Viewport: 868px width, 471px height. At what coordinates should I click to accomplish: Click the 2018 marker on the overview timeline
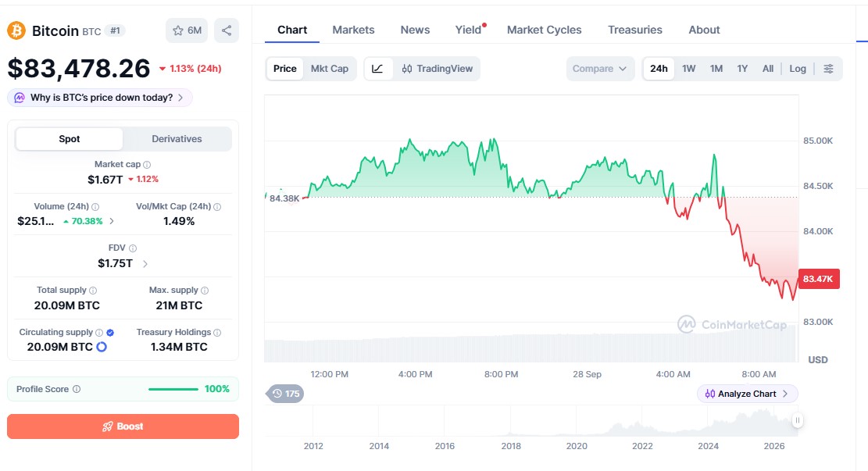[511, 446]
